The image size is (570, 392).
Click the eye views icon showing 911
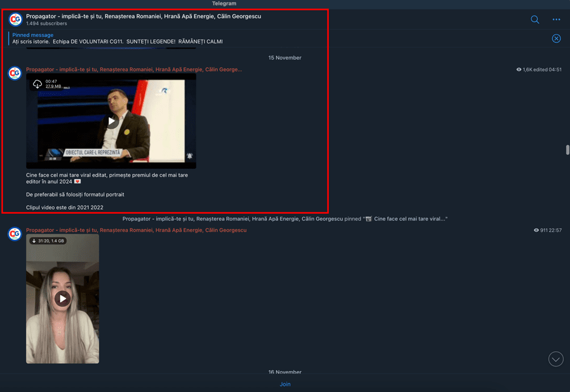coord(536,230)
